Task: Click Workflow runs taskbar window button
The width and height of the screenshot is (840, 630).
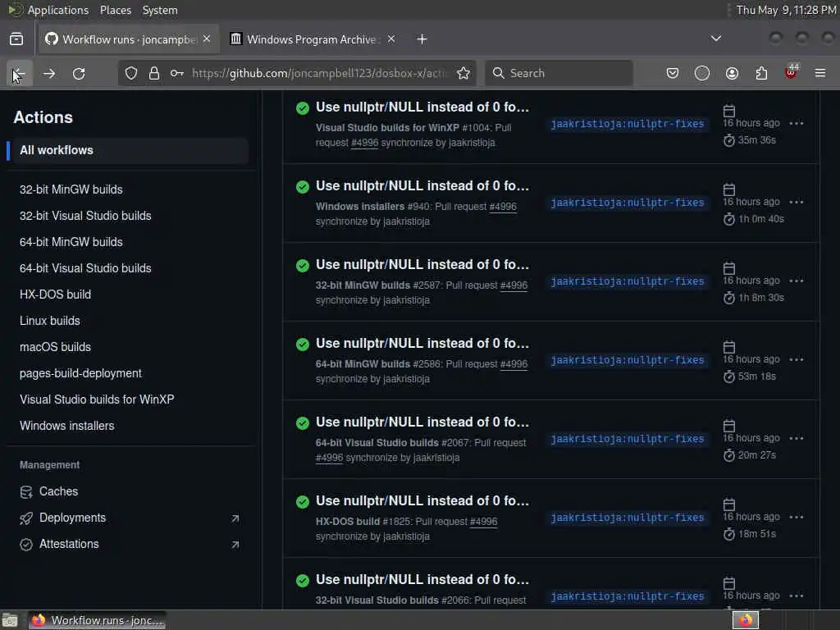Action: click(97, 620)
